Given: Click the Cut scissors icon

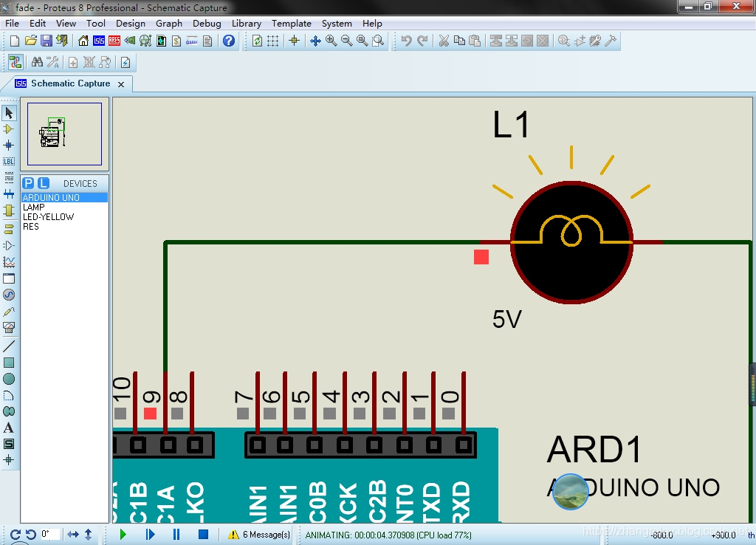Looking at the screenshot, I should pos(444,41).
